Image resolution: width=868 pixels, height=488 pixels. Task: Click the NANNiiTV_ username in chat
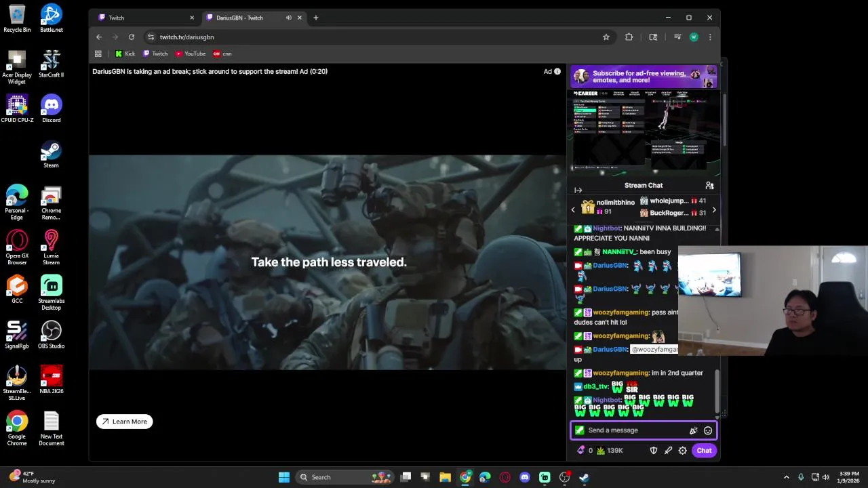pos(619,252)
